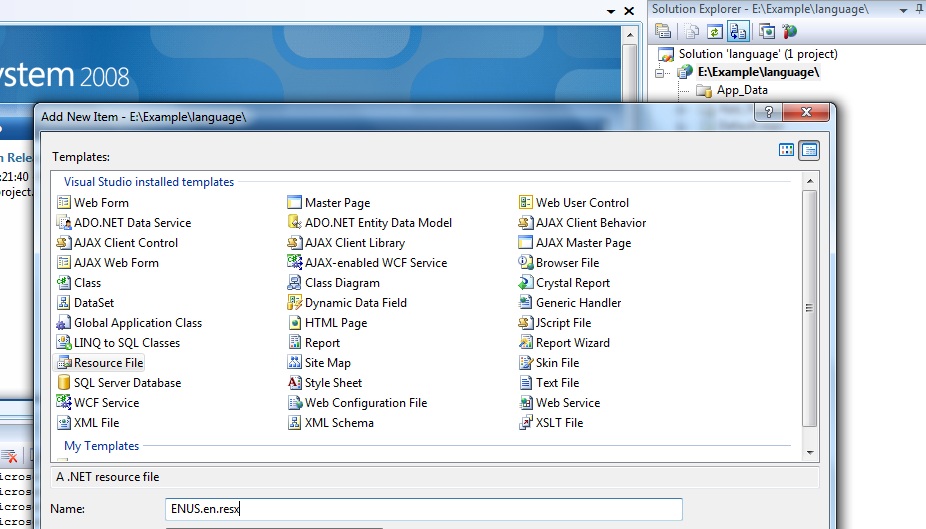Click the Refresh icon in Solution Explorer toolbar

(x=715, y=31)
